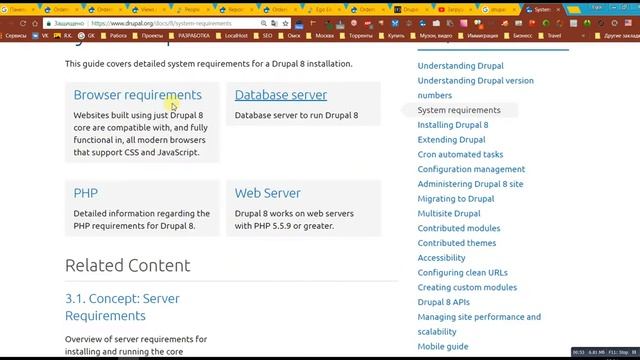Open Contributed themes sidebar link

[x=457, y=243]
